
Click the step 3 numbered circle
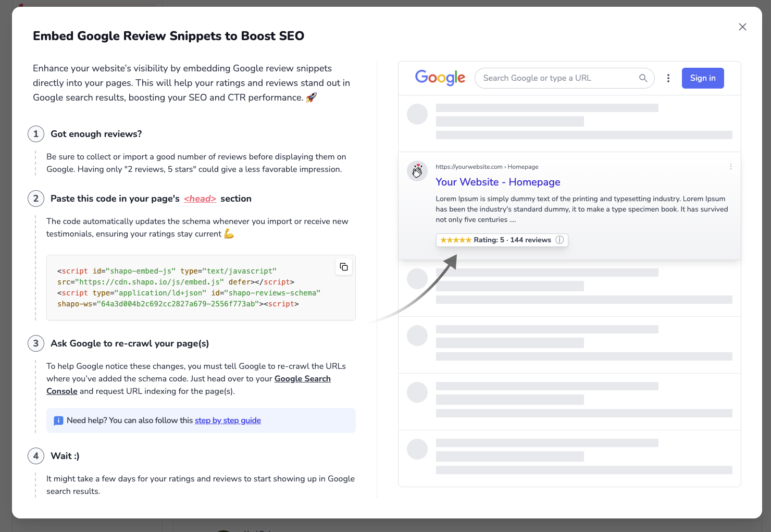pyautogui.click(x=36, y=343)
